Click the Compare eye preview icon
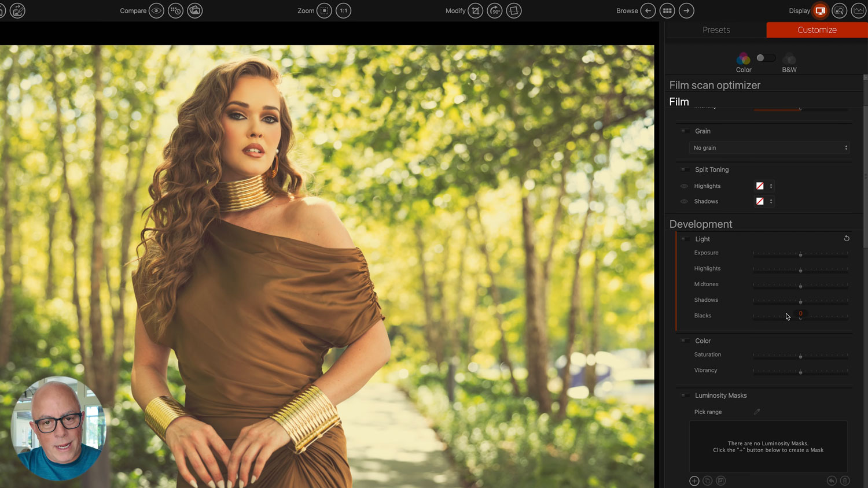 click(156, 10)
